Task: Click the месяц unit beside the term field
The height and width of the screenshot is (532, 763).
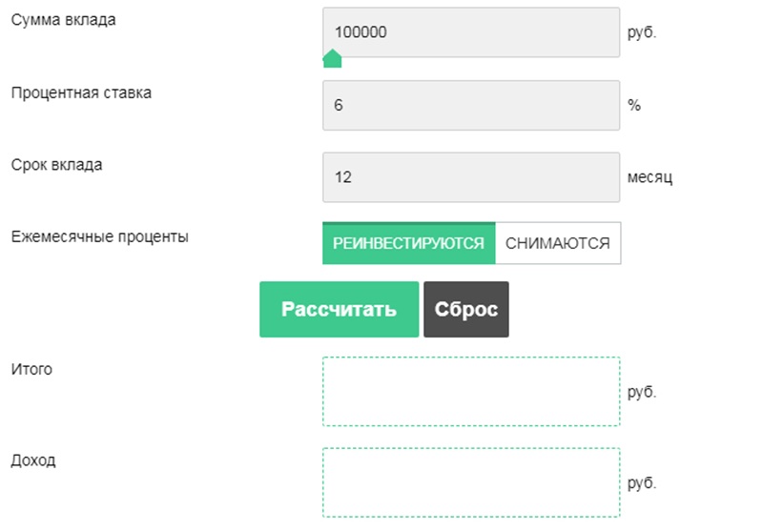Action: [650, 177]
